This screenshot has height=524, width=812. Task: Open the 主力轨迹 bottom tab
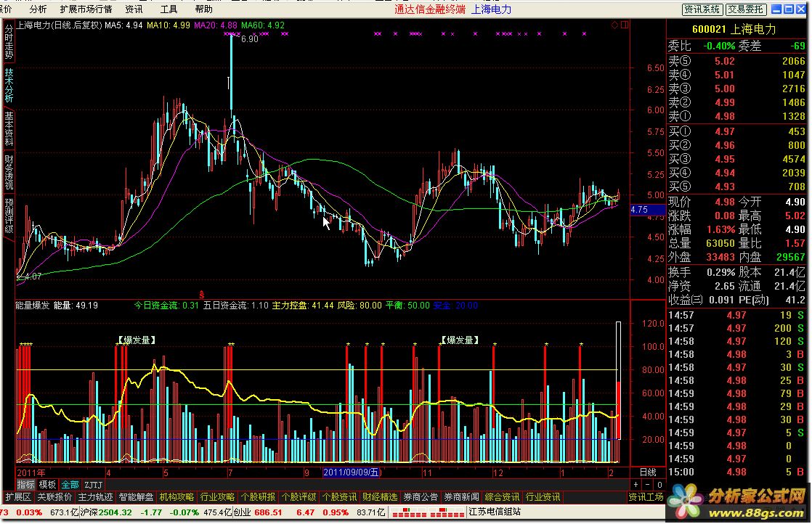[x=95, y=497]
